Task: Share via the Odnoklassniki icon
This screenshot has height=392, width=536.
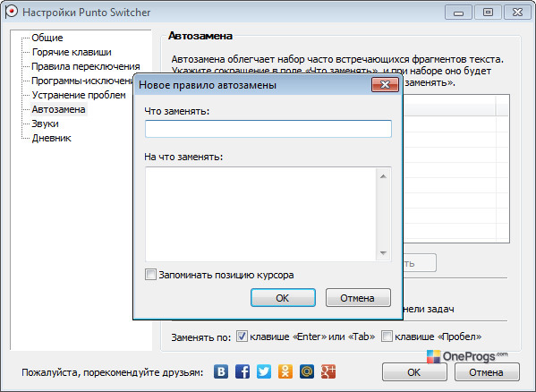Action: [285, 371]
